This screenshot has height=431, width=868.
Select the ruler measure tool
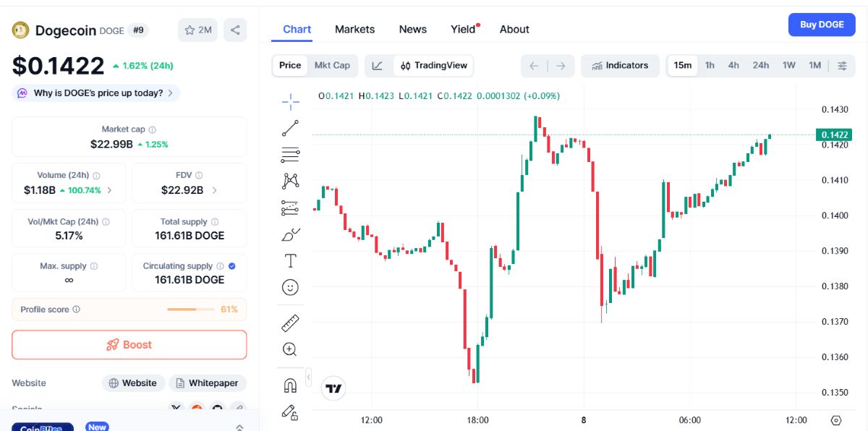point(290,323)
